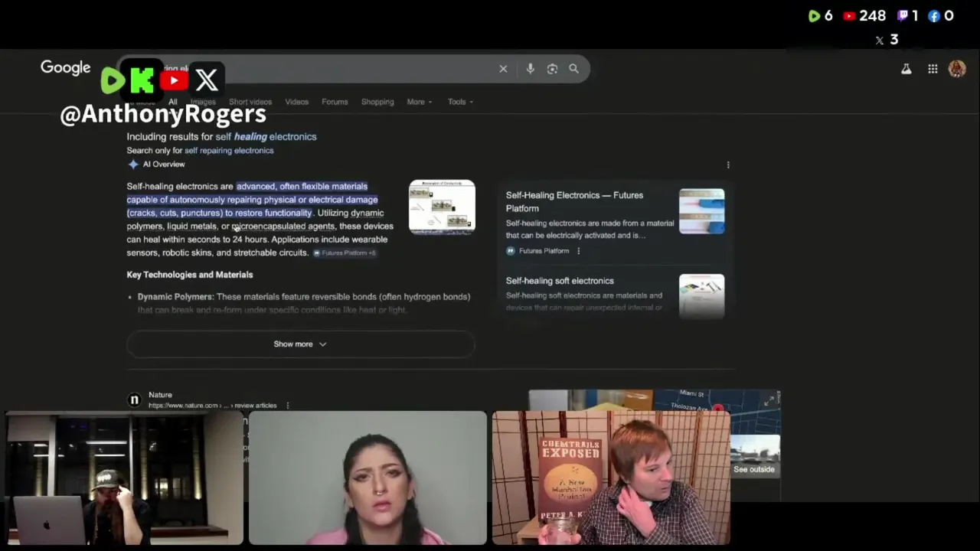Switch to the Shopping tab
980x551 pixels.
pos(377,102)
